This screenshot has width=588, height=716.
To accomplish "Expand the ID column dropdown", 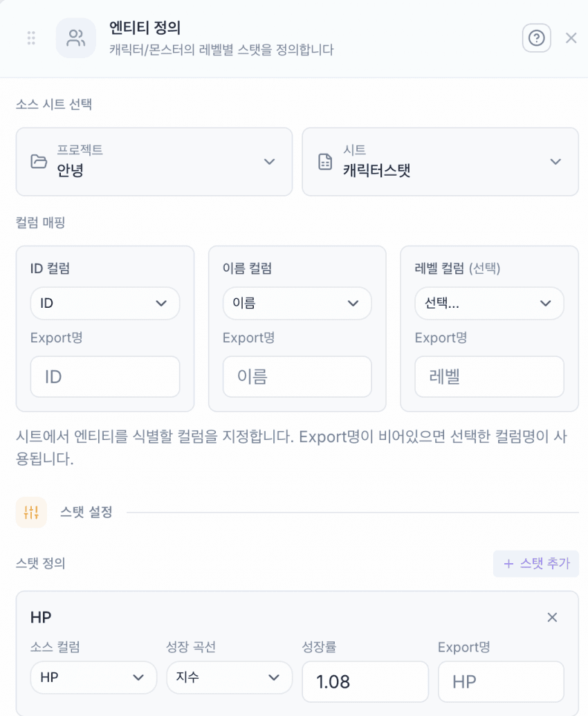I will [x=105, y=303].
